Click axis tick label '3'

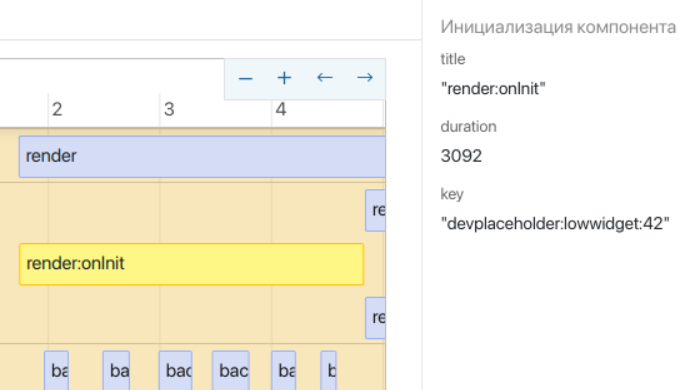point(169,109)
